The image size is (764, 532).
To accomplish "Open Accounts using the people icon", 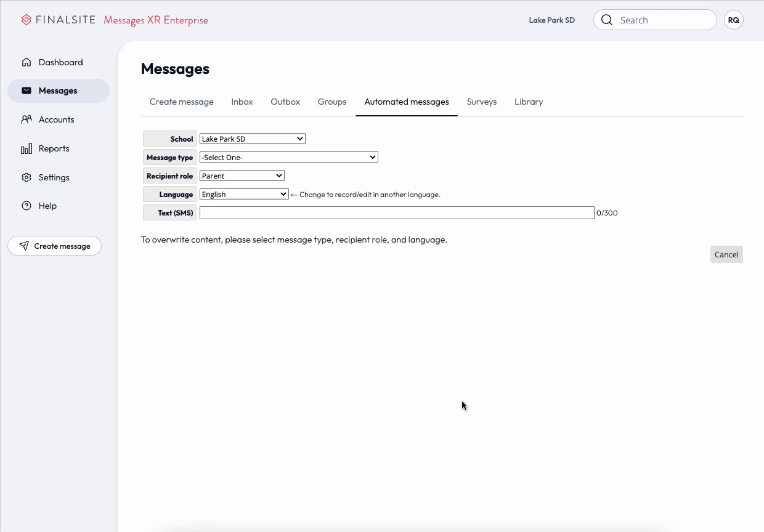I will coord(26,119).
